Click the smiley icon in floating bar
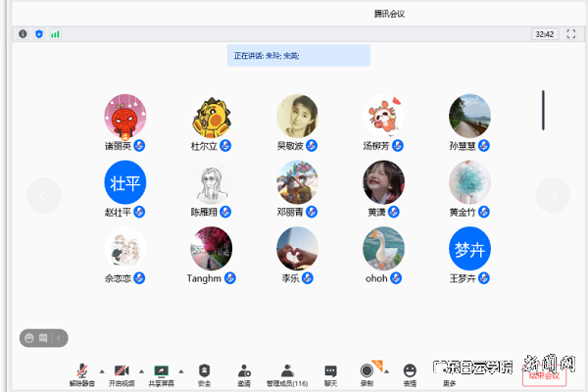 coord(29,338)
